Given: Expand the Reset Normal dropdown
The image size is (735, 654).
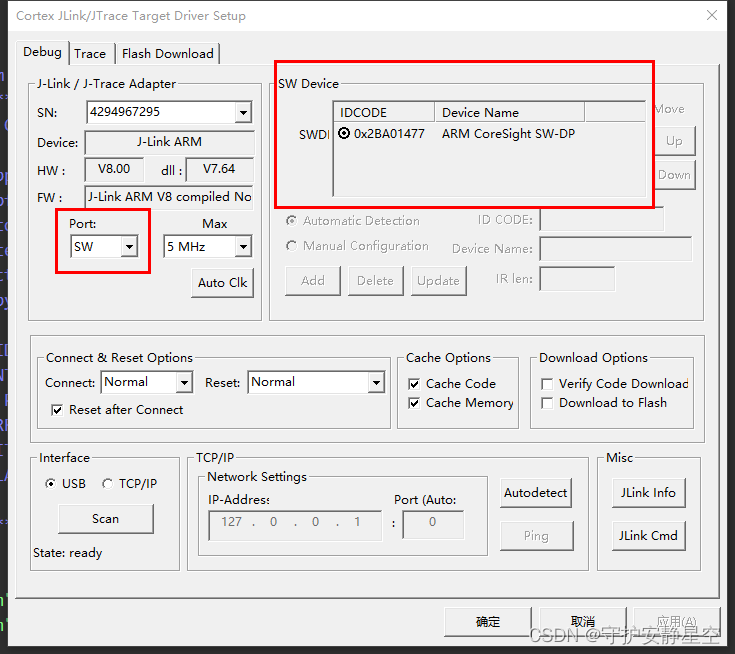Looking at the screenshot, I should pos(376,383).
